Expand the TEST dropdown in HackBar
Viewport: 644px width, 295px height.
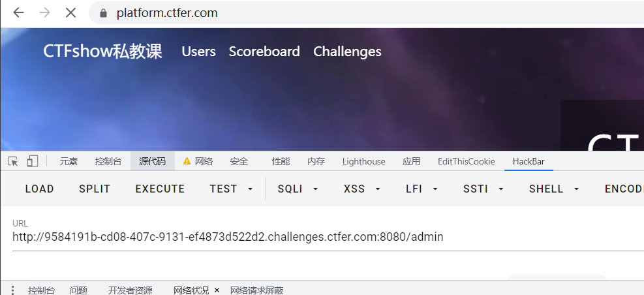point(232,189)
